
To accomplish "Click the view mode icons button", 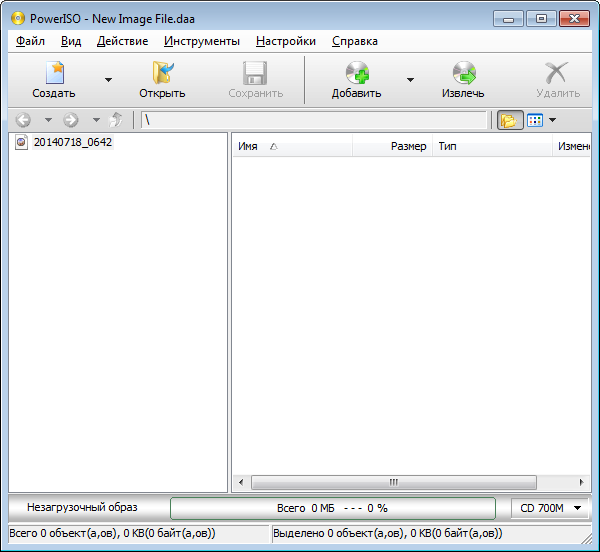I will tap(534, 120).
